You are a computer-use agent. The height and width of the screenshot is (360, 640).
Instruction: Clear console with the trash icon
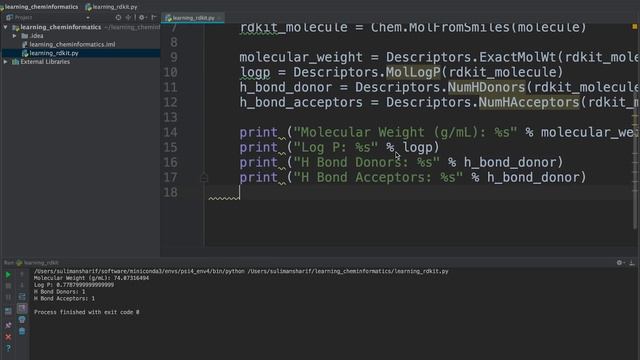(22, 331)
